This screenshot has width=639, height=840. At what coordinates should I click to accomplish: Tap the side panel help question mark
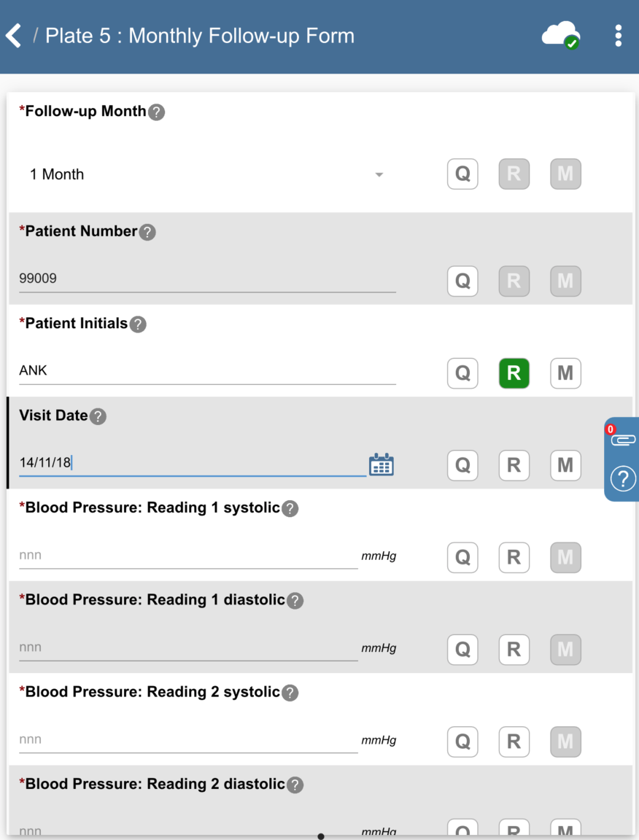pos(623,479)
